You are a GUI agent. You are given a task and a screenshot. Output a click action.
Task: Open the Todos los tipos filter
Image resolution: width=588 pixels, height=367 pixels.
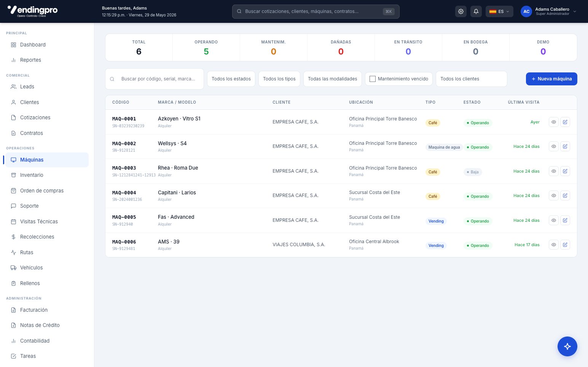pyautogui.click(x=279, y=79)
